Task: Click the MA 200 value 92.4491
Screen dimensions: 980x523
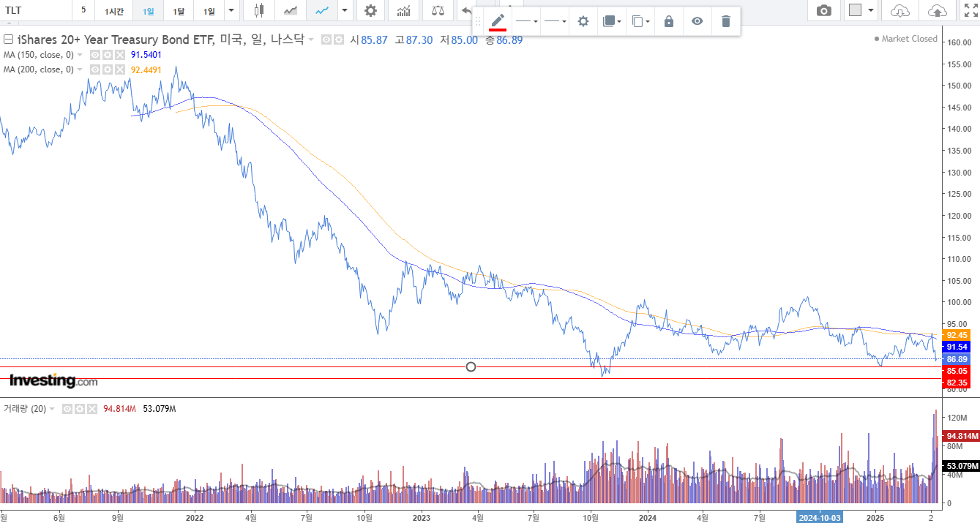Action: tap(146, 69)
